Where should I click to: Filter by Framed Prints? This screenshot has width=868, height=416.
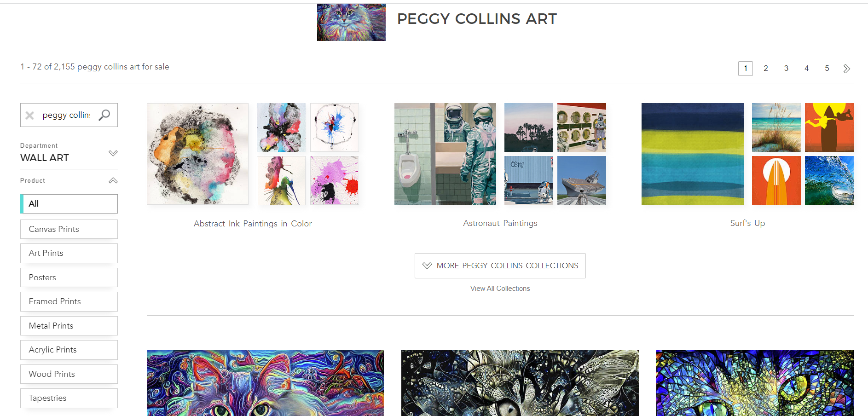[69, 301]
